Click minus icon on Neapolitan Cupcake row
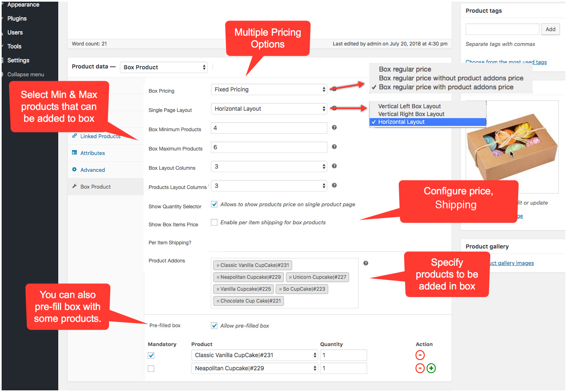Viewport: 576px width, 392px height. point(420,368)
